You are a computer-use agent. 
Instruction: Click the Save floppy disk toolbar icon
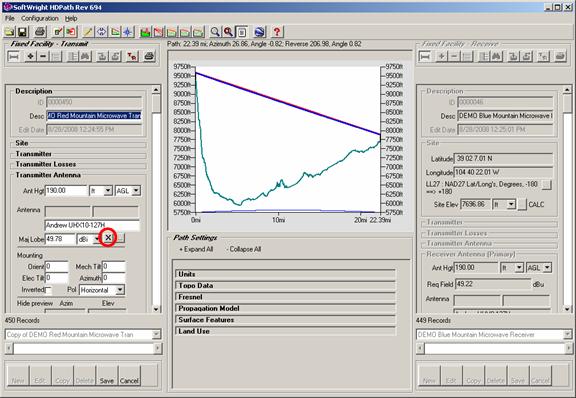[22, 32]
